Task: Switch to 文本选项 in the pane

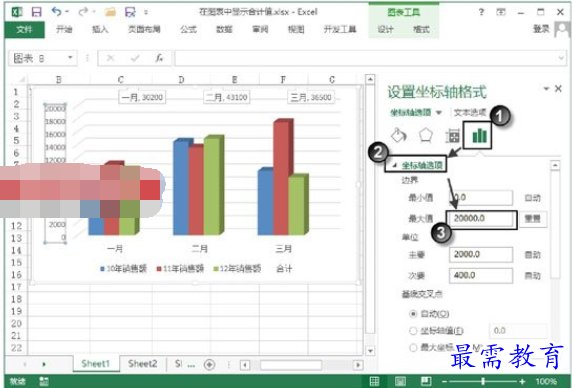Action: (x=470, y=112)
